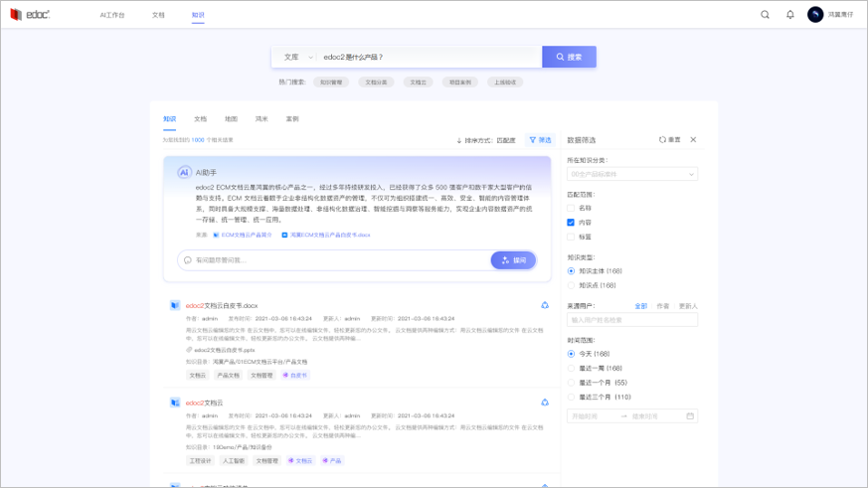Open 排序方式 匹配度 sort dropdown
This screenshot has width=868, height=488.
(x=486, y=140)
